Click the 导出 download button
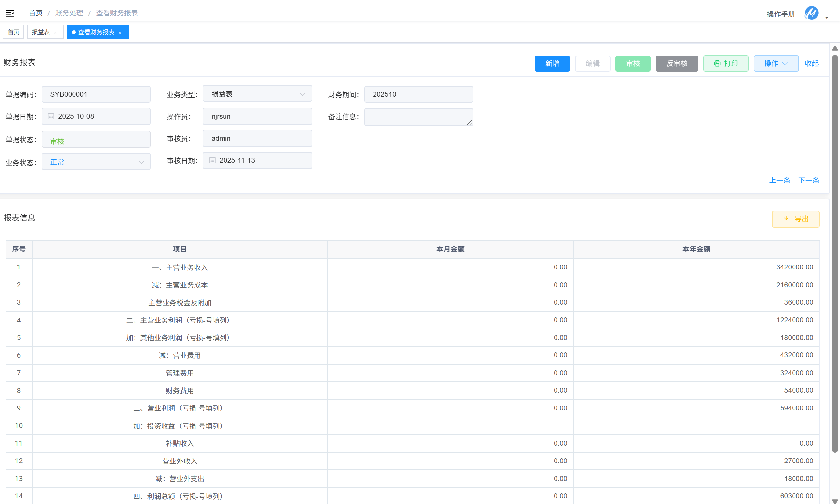 tap(795, 219)
